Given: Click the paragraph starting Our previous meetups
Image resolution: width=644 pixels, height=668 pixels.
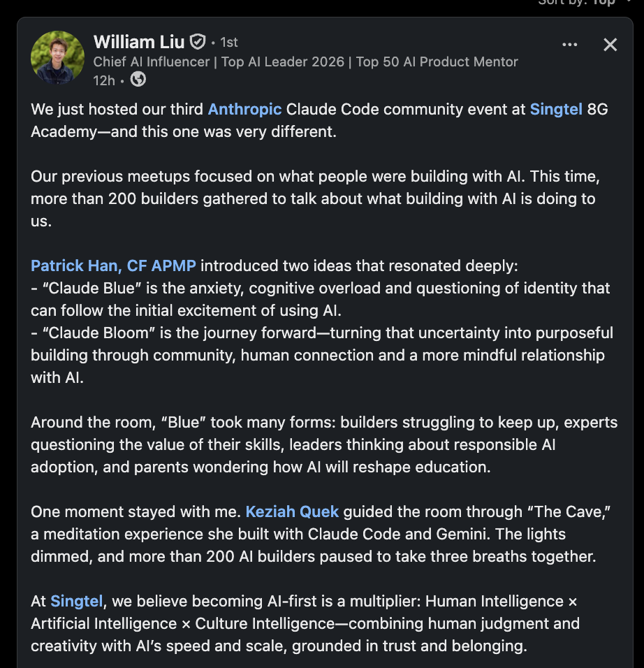Looking at the screenshot, I should coord(315,198).
